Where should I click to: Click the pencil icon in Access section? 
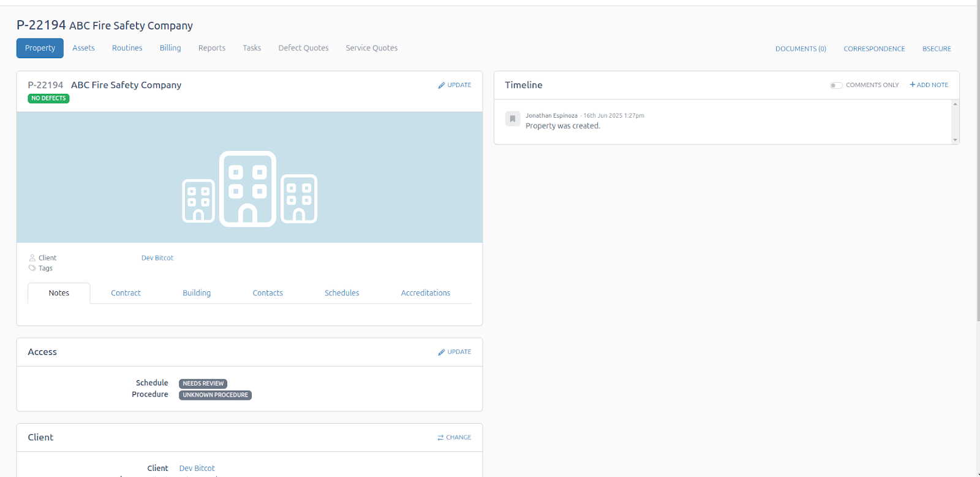(441, 353)
